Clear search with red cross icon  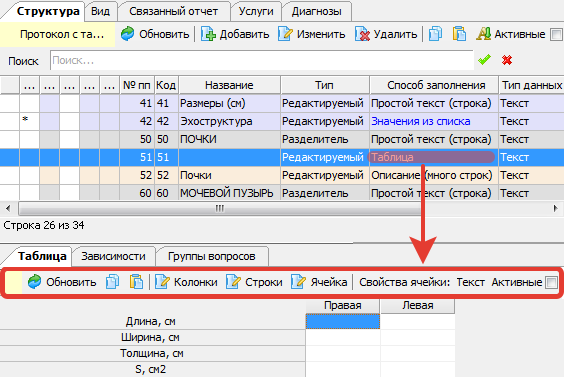point(507,60)
